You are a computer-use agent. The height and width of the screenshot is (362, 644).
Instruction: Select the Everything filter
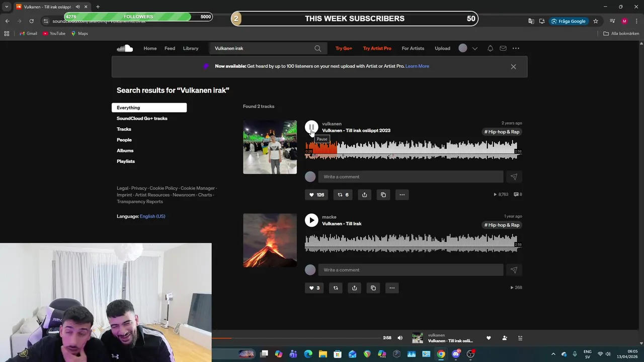(149, 108)
